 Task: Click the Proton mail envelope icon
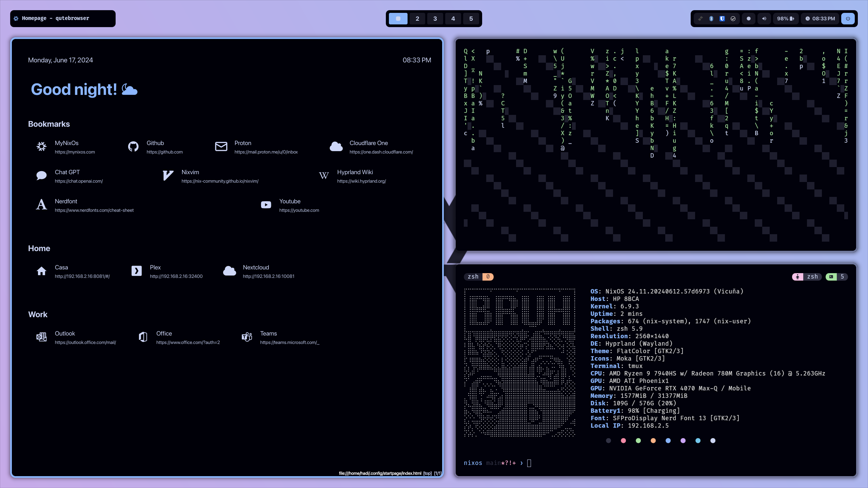221,146
